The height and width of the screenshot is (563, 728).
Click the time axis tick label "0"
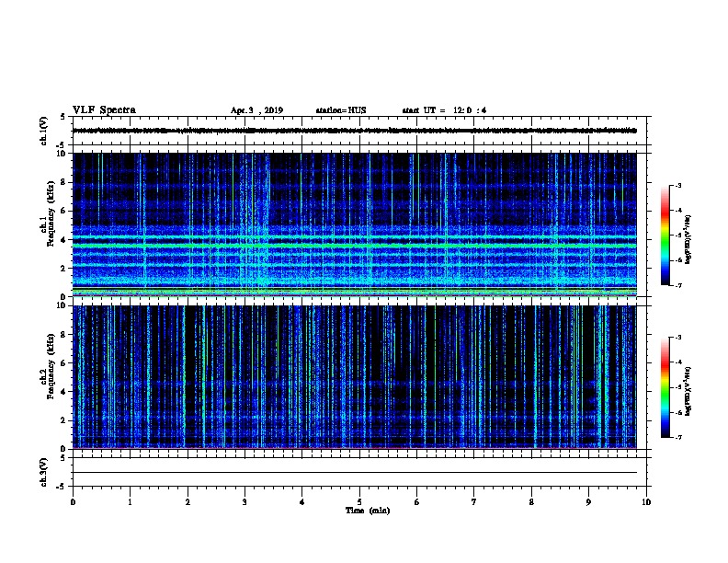coord(73,502)
